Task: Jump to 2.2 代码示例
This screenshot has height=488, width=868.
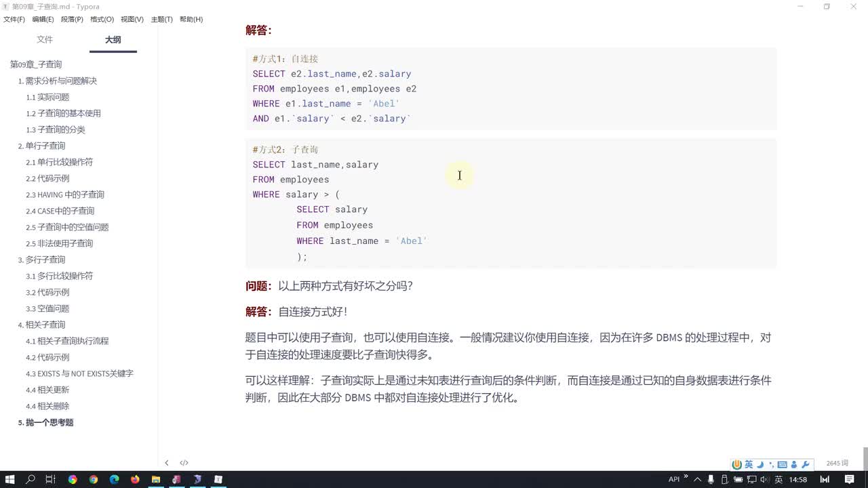Action: coord(47,178)
